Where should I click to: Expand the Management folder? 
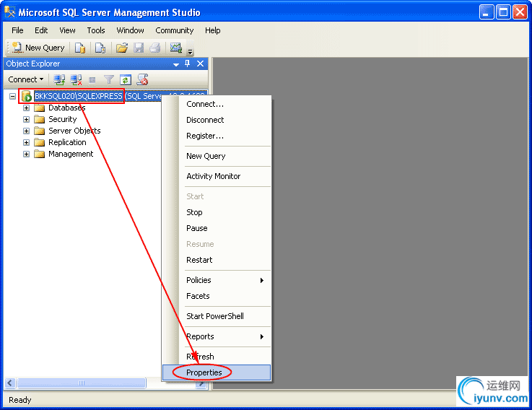26,154
